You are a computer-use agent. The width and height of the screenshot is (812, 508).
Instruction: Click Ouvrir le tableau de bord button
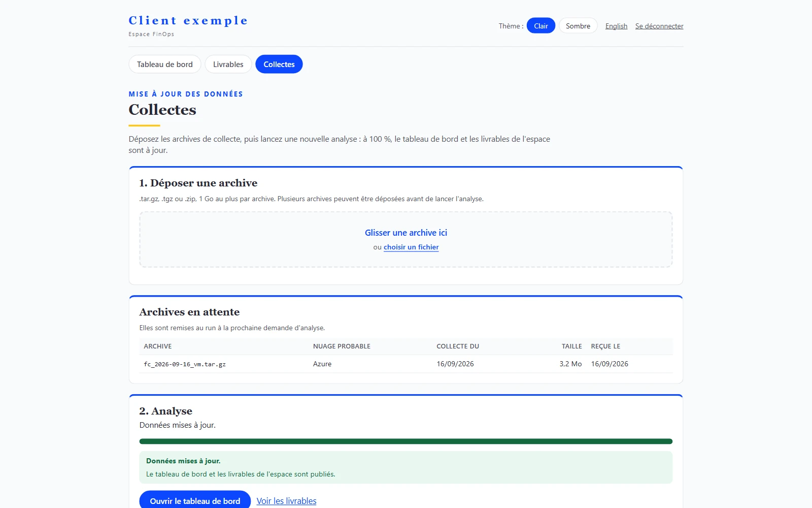(x=195, y=501)
